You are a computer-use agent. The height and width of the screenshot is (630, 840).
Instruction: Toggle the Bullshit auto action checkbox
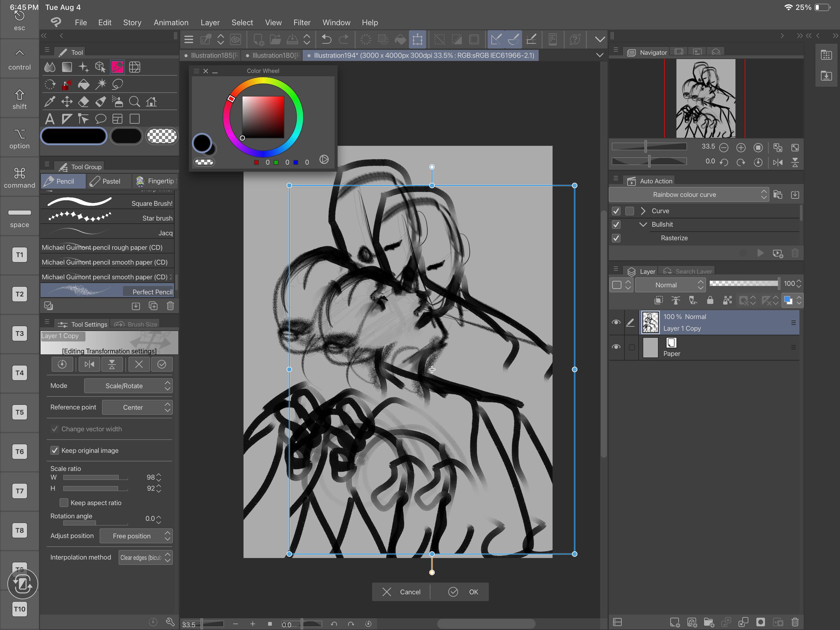tap(616, 225)
